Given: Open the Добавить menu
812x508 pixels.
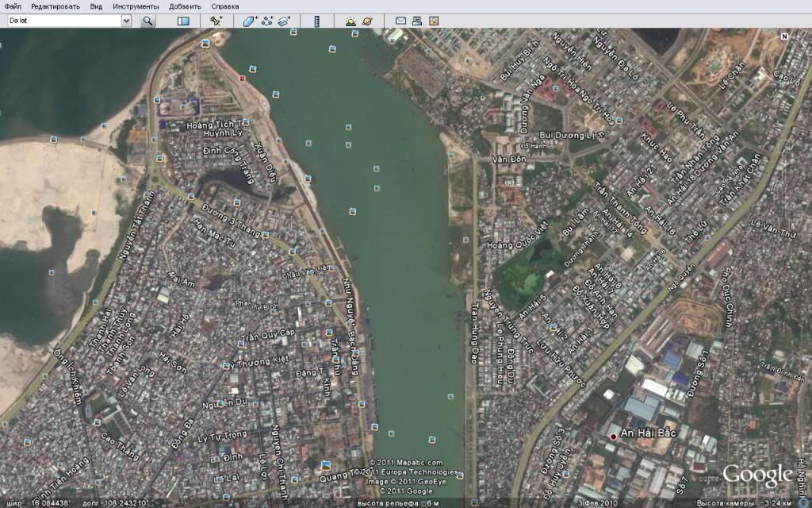Looking at the screenshot, I should [x=185, y=6].
